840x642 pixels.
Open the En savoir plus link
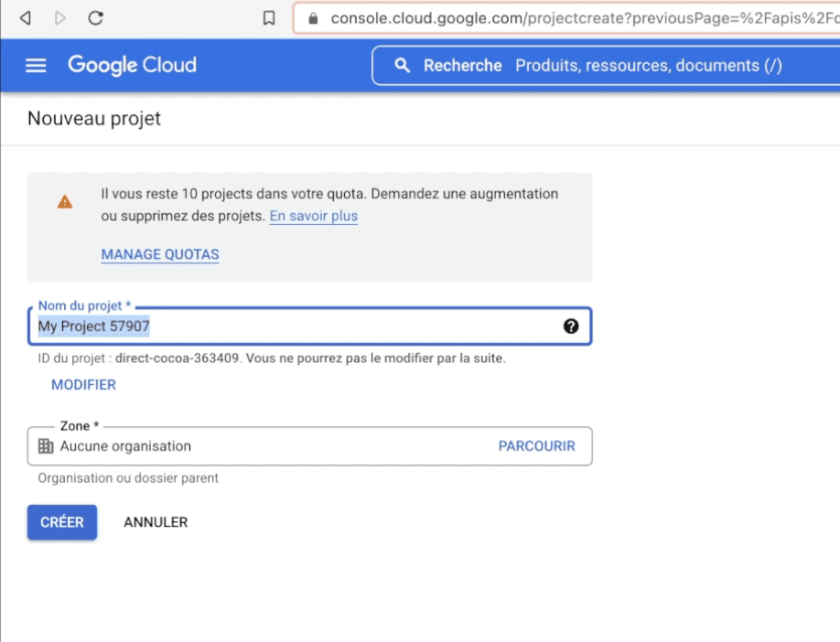pyautogui.click(x=314, y=217)
